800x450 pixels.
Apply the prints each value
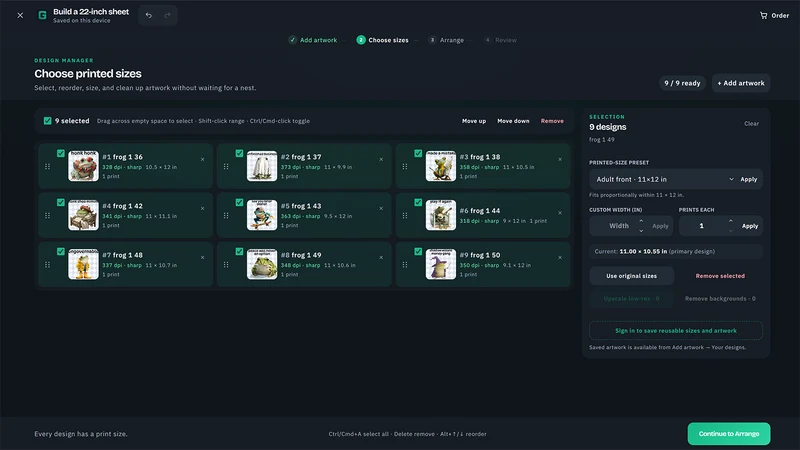(x=749, y=226)
